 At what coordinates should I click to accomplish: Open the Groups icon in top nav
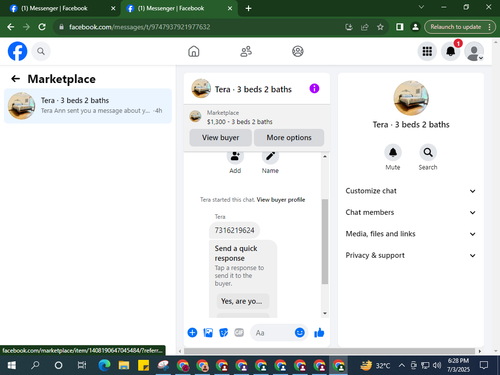[x=298, y=51]
